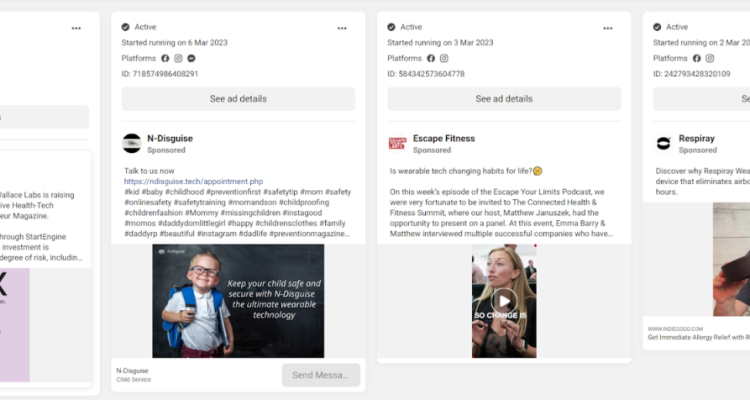Open the three-dot menu on the N-Disguise ad card
The width and height of the screenshot is (750, 400).
click(342, 28)
